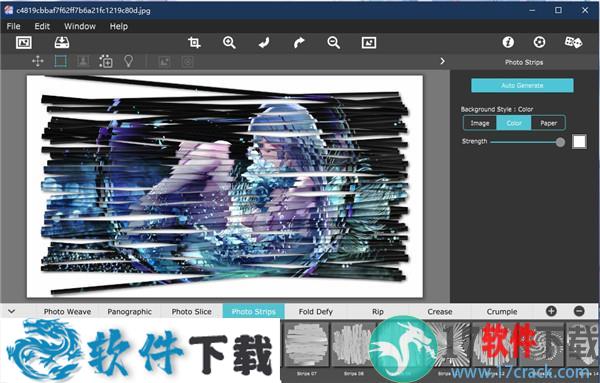The image size is (600, 383).
Task: Open the info icon
Action: pos(508,42)
